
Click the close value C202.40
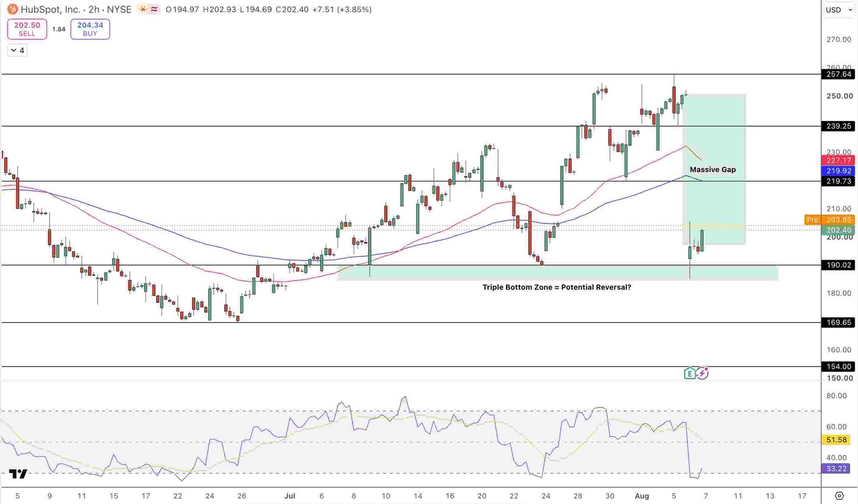(292, 10)
